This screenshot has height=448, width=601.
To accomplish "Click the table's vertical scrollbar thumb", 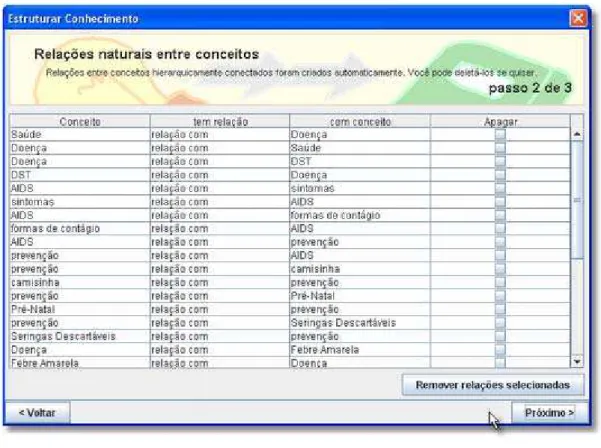I will (577, 200).
